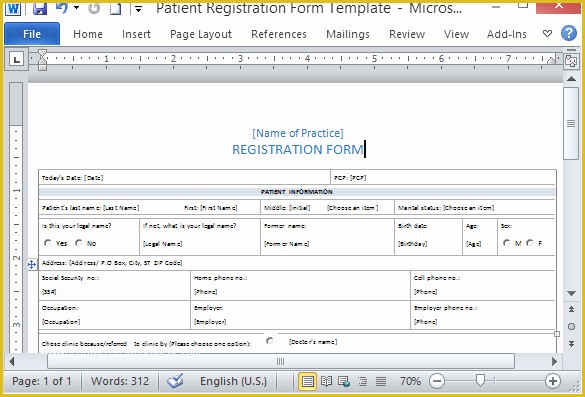Switch to the Home tab
Viewport: 585px width, 397px height.
pos(88,34)
